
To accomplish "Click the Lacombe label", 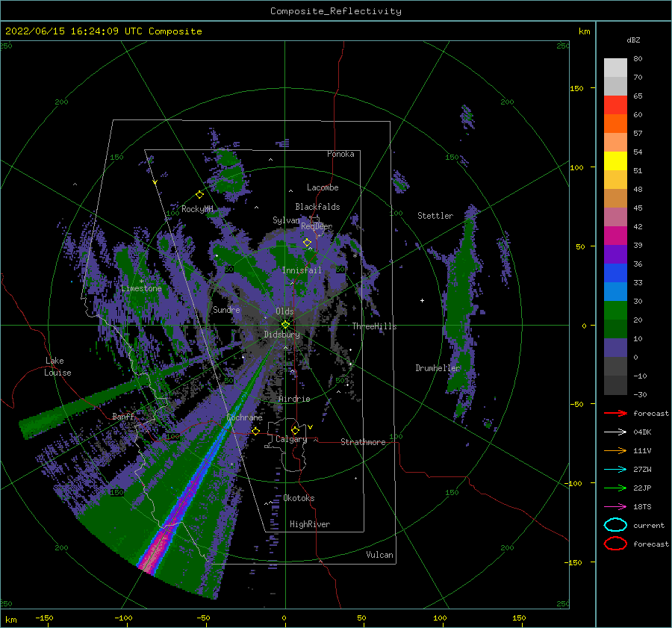I will click(x=323, y=187).
